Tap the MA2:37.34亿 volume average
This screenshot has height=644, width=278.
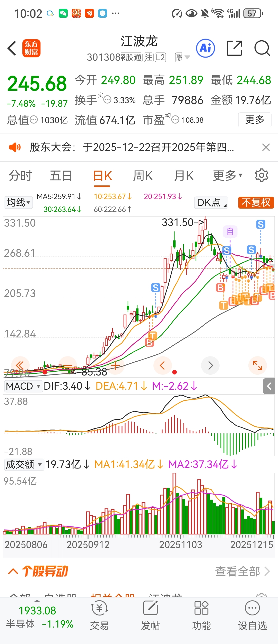(203, 464)
